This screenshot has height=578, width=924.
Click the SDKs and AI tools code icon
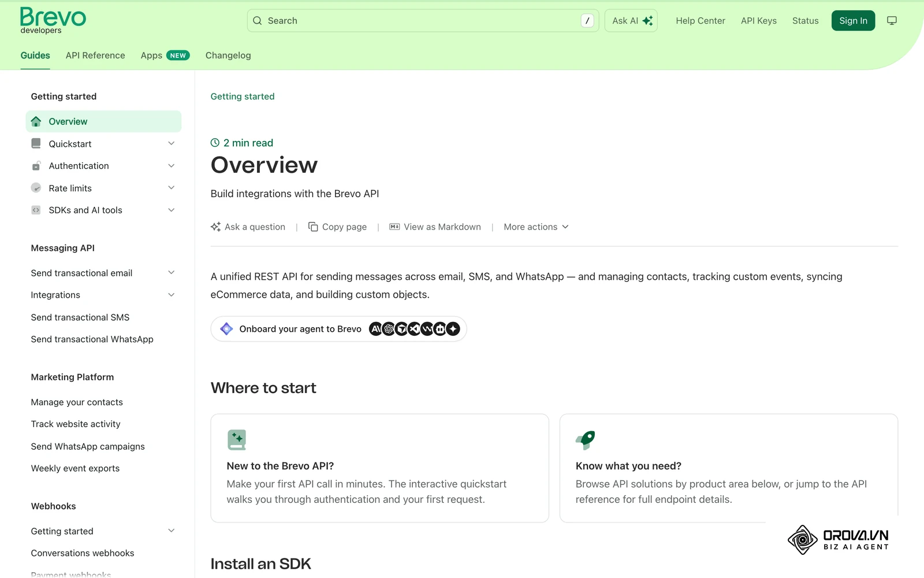click(36, 210)
